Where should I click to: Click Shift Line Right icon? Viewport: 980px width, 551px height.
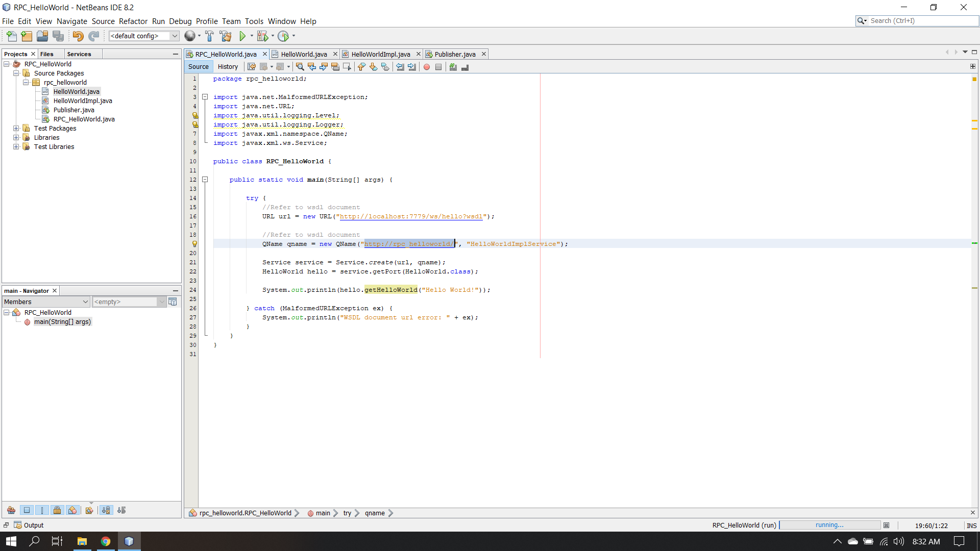pos(412,67)
